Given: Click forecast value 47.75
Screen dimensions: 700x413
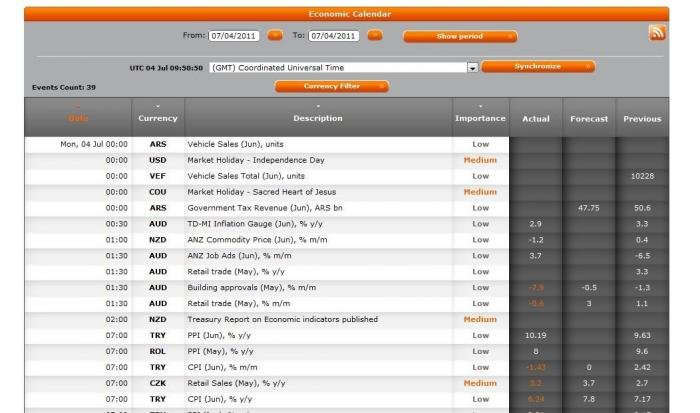Looking at the screenshot, I should 589,208.
